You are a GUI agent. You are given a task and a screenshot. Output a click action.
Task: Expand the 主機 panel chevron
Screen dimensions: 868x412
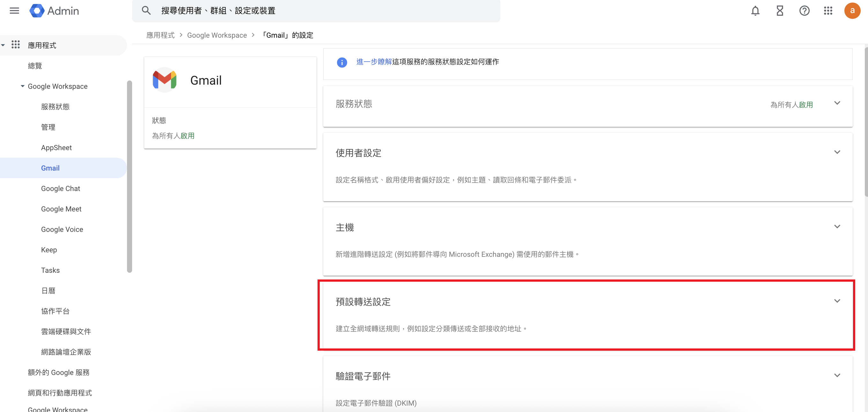click(x=837, y=226)
